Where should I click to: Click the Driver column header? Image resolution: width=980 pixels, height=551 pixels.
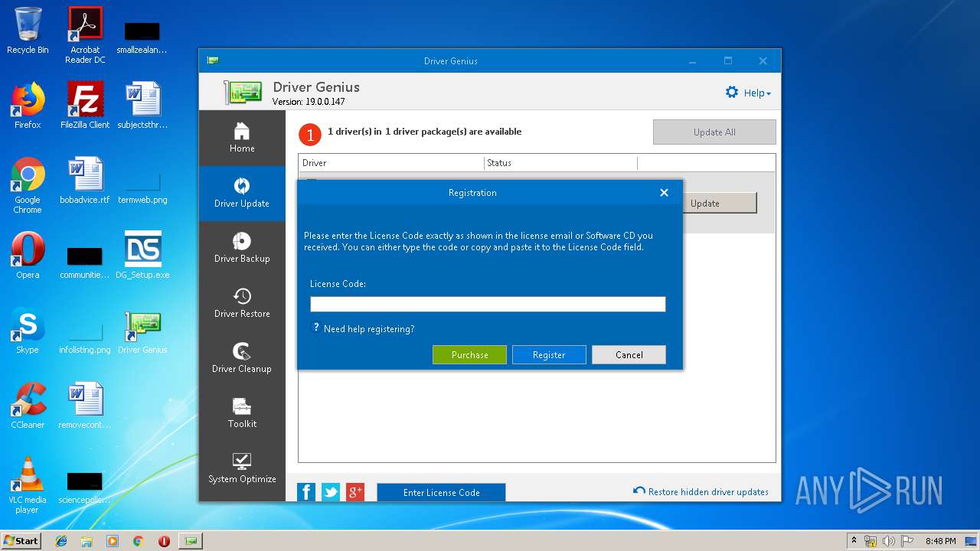pos(391,163)
